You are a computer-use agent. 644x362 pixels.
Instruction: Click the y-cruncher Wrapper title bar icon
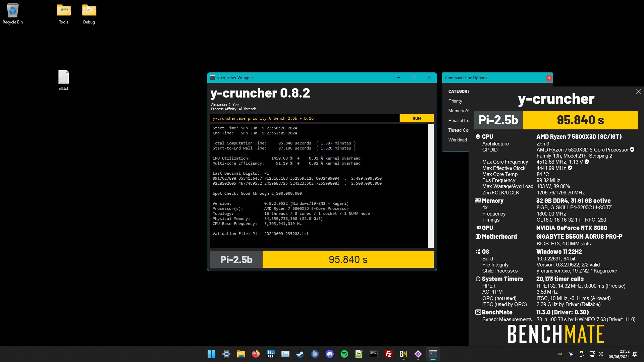click(x=213, y=78)
